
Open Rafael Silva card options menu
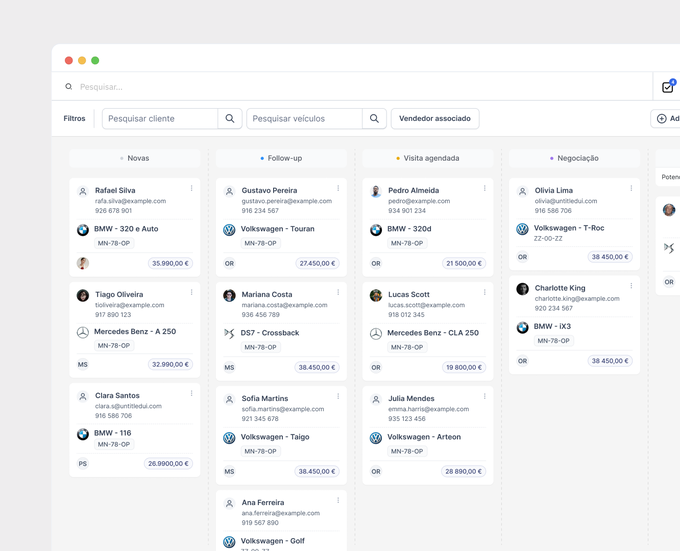[191, 188]
